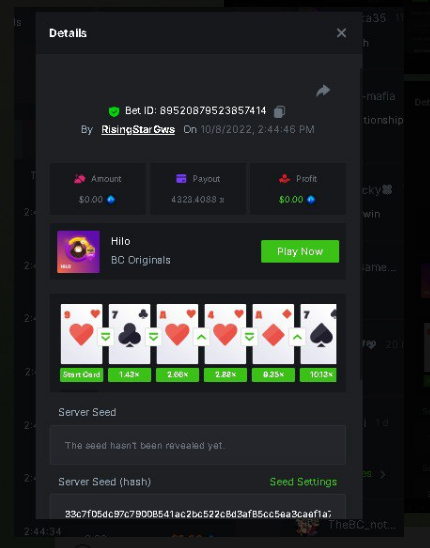The width and height of the screenshot is (430, 548).
Task: Click the lower arrow after start card
Action: 106,337
